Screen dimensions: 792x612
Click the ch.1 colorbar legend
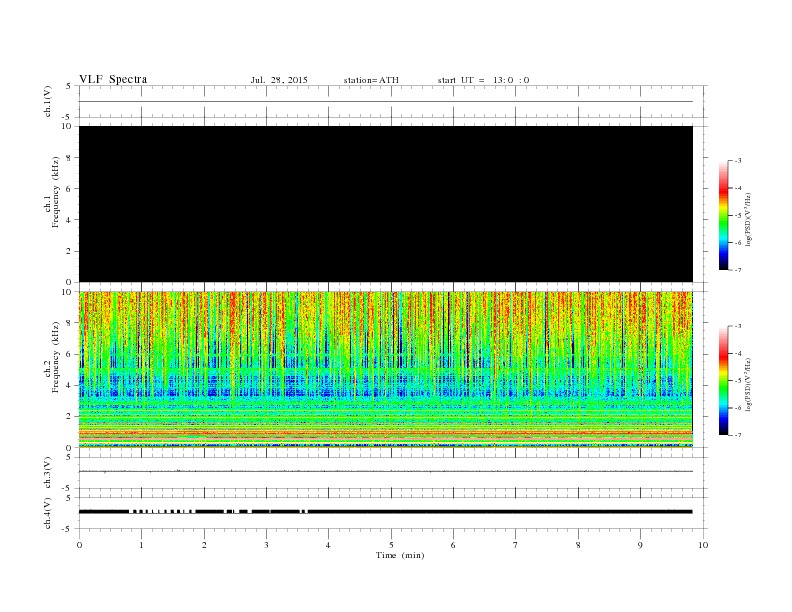724,215
